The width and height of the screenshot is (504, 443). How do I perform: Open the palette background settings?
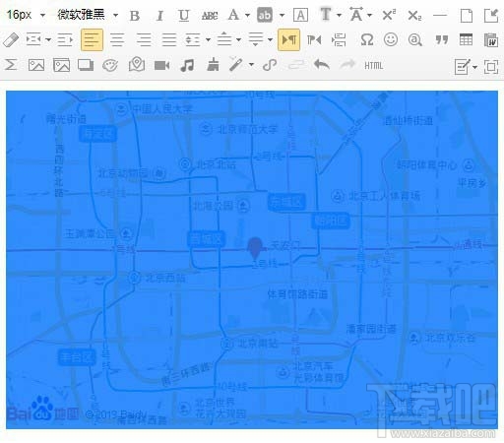point(110,65)
